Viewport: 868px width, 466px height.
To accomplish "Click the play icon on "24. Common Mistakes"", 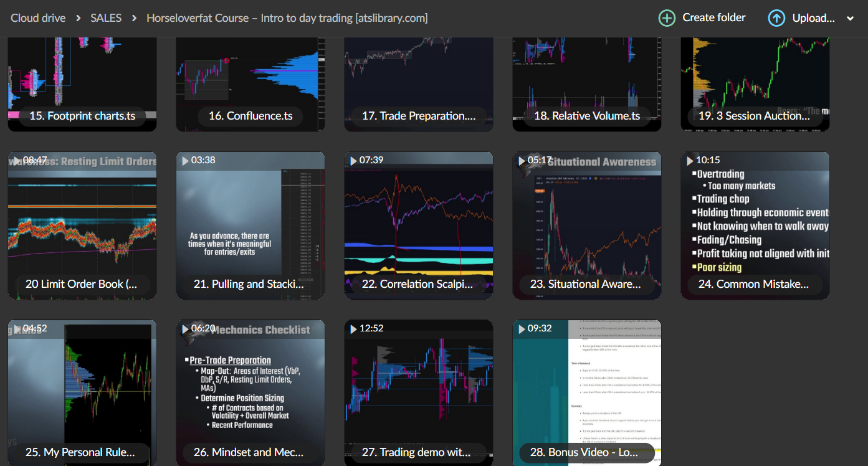I will [690, 159].
